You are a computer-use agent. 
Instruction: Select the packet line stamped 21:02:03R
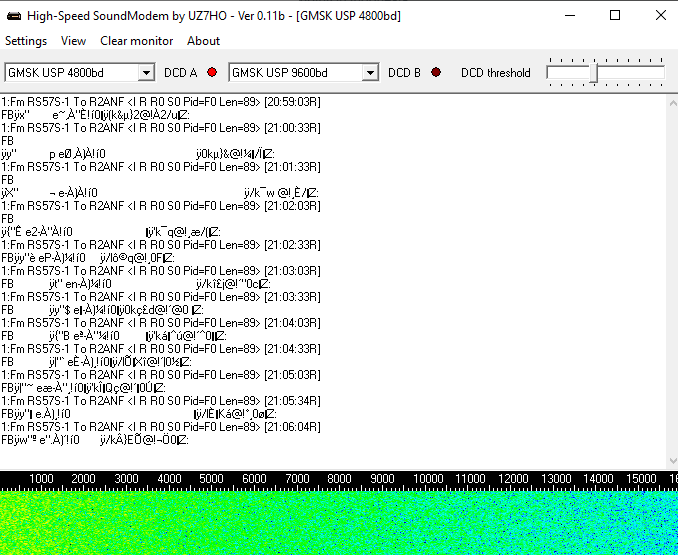[x=161, y=206]
